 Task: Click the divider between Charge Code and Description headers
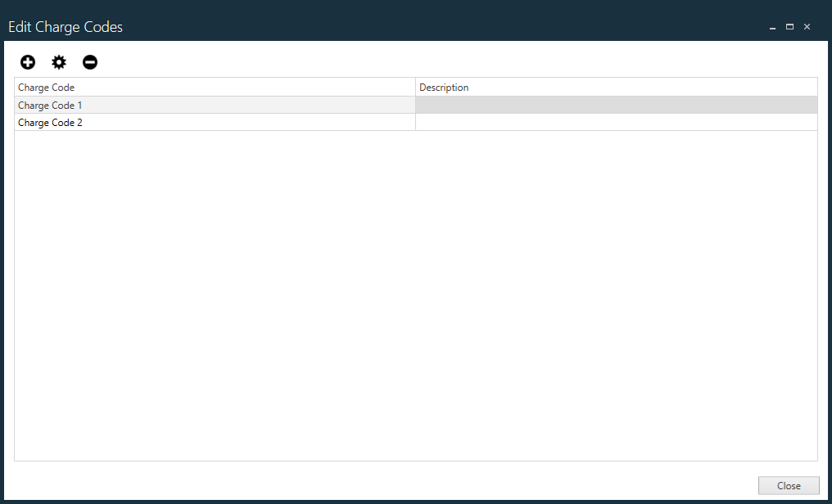(416, 88)
